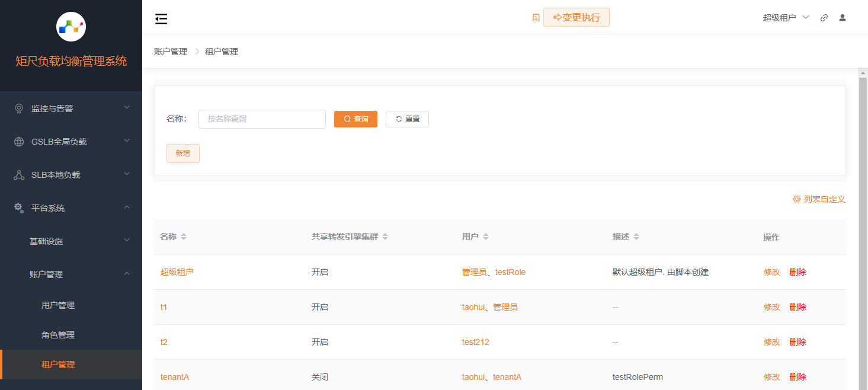Click the 查询 search button
The width and height of the screenshot is (868, 390).
pos(355,119)
